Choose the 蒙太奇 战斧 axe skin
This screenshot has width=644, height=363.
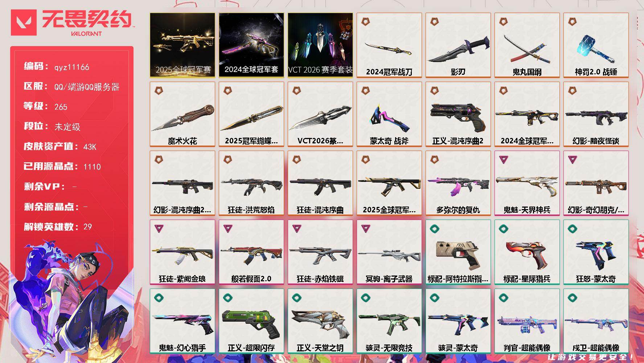[x=389, y=114]
